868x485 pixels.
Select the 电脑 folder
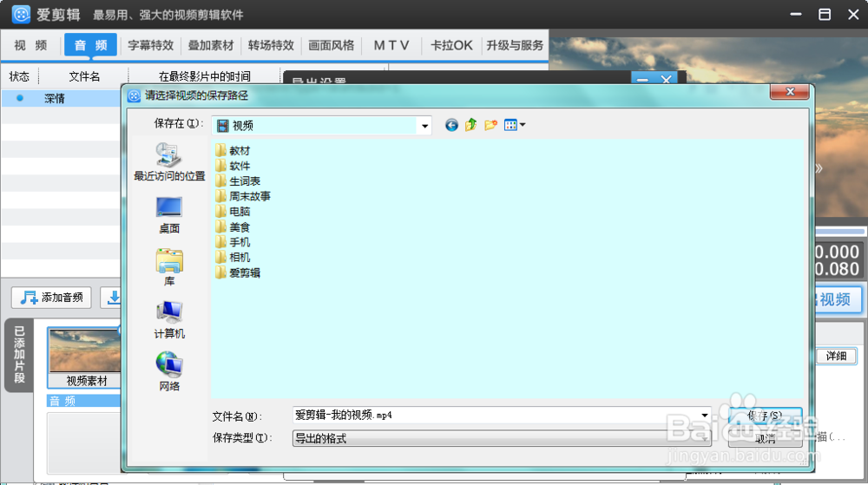[233, 211]
